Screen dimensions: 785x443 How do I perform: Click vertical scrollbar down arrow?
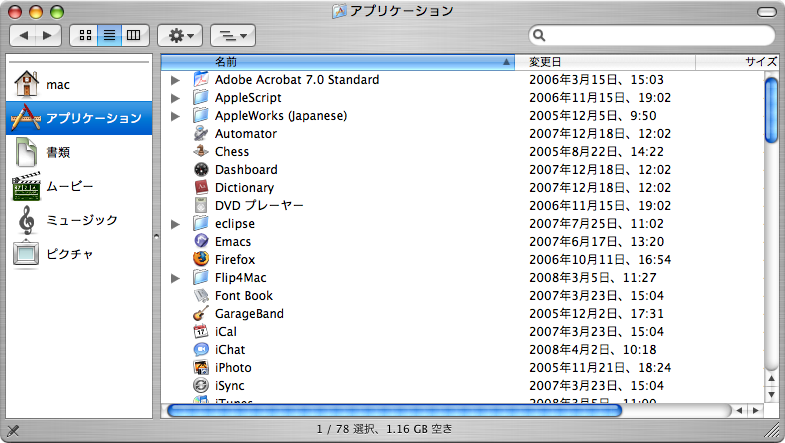(x=771, y=395)
